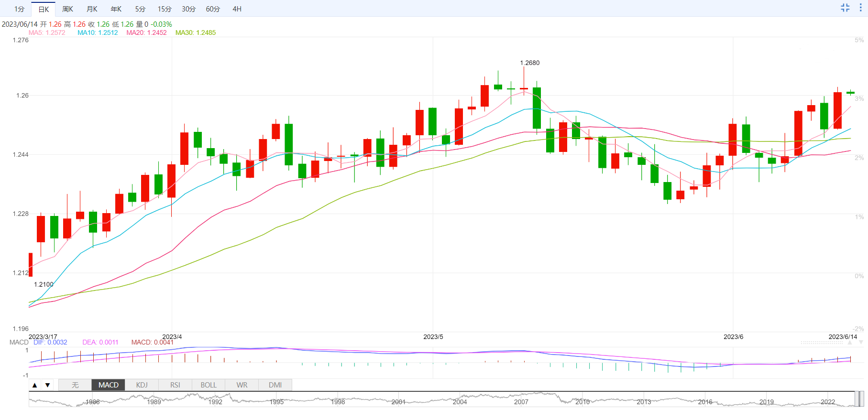
Task: Select the DMI indicator button
Action: tap(275, 385)
